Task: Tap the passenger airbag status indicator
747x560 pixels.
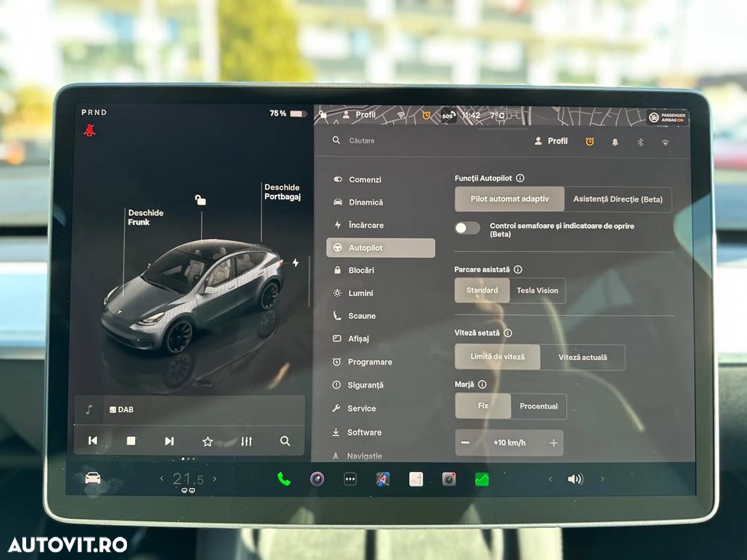Action: (x=668, y=117)
